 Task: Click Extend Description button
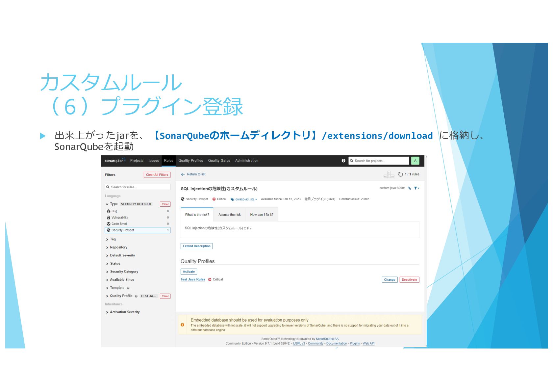tap(197, 246)
